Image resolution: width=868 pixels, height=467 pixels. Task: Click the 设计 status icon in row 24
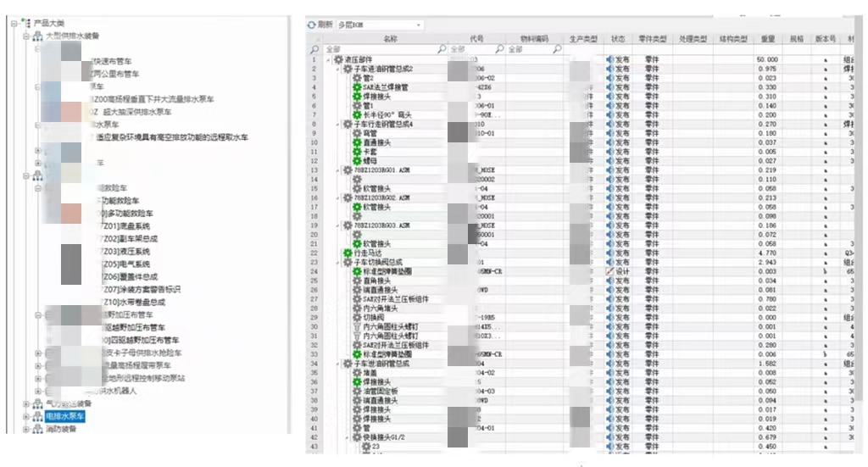coord(609,271)
